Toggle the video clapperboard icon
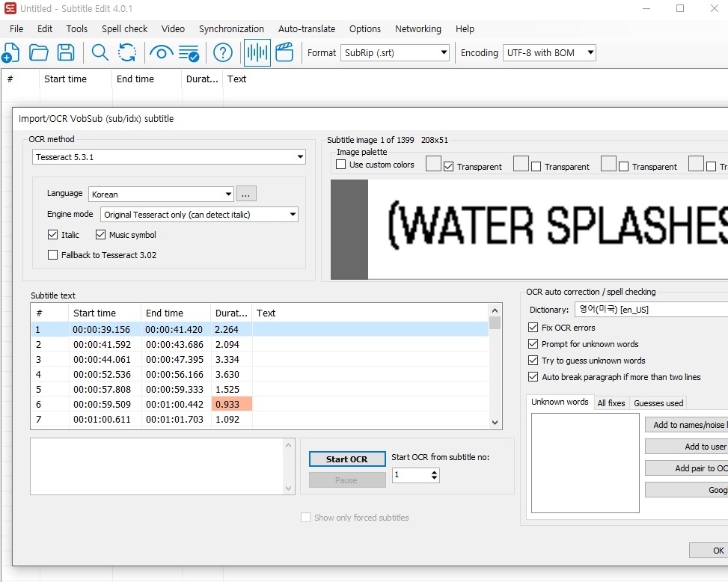This screenshot has height=582, width=728. tap(284, 53)
